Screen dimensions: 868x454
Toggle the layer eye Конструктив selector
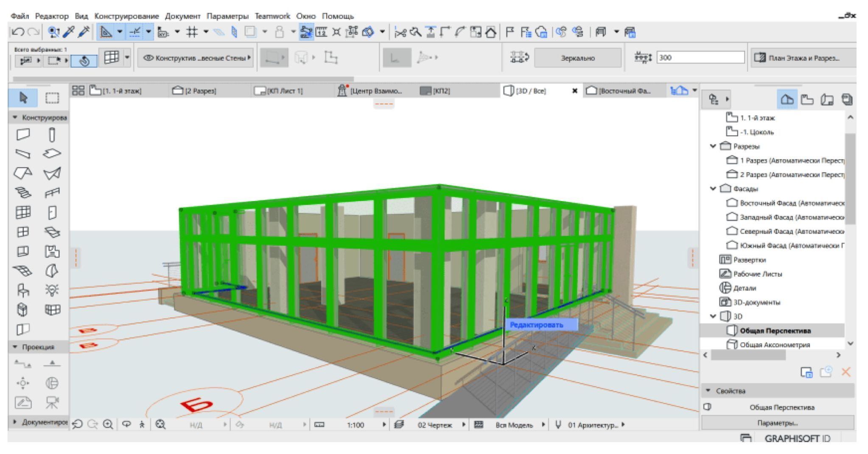(x=196, y=58)
